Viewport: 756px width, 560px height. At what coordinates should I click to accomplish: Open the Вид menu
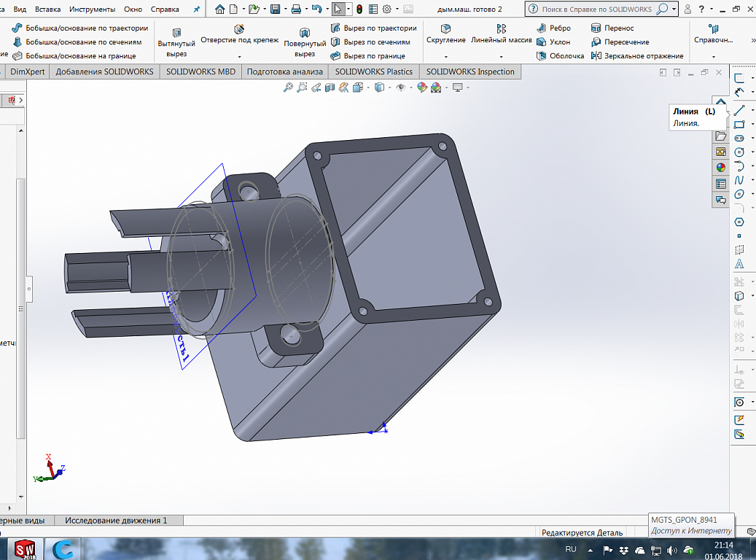[20, 9]
